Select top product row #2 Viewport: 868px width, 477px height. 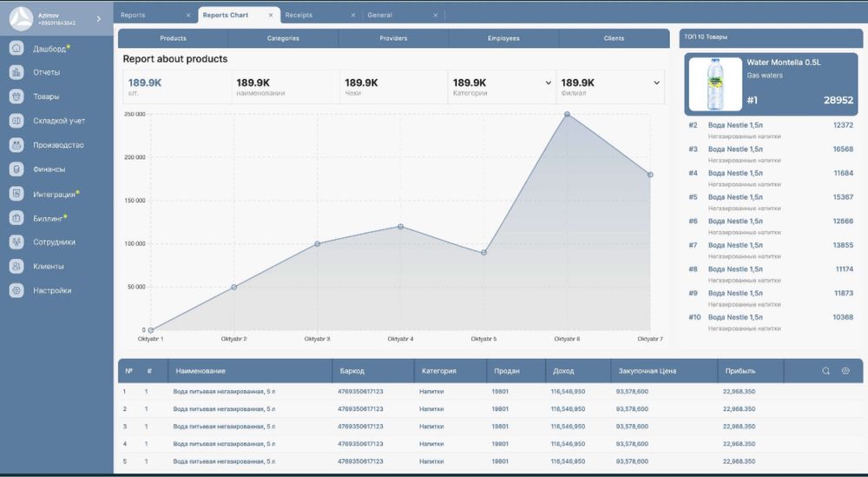click(771, 130)
